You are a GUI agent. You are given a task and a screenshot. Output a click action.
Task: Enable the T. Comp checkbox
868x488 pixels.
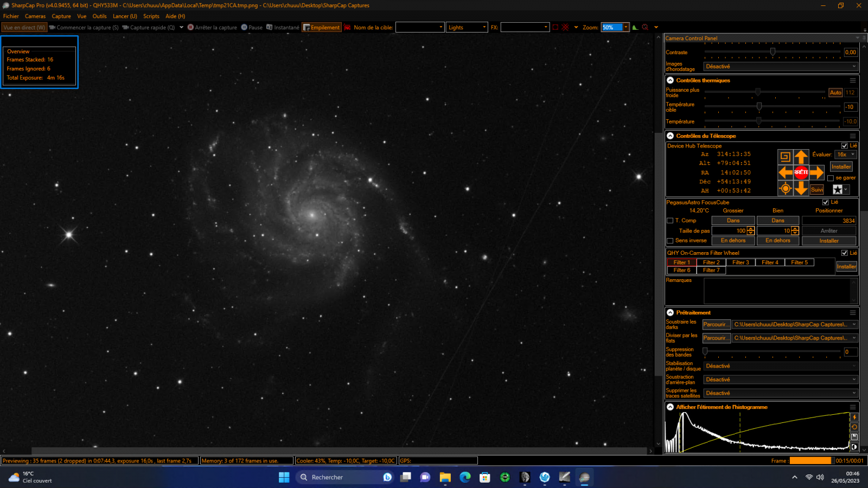click(x=670, y=221)
